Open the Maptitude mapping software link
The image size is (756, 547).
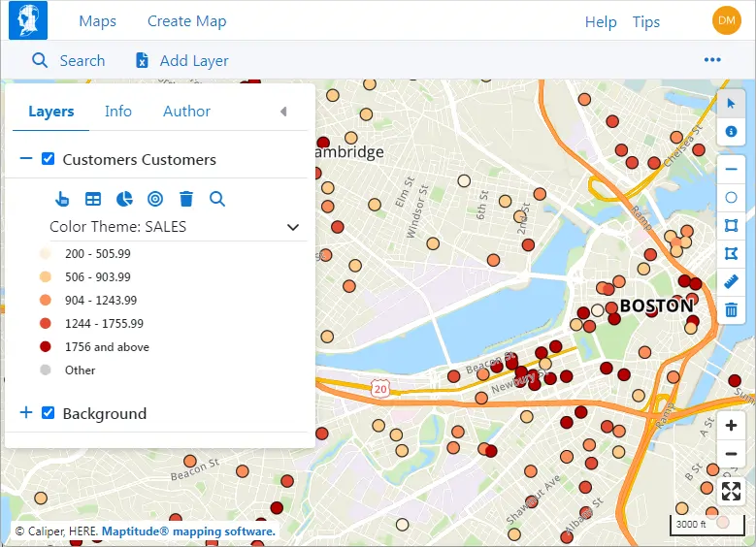tap(188, 531)
